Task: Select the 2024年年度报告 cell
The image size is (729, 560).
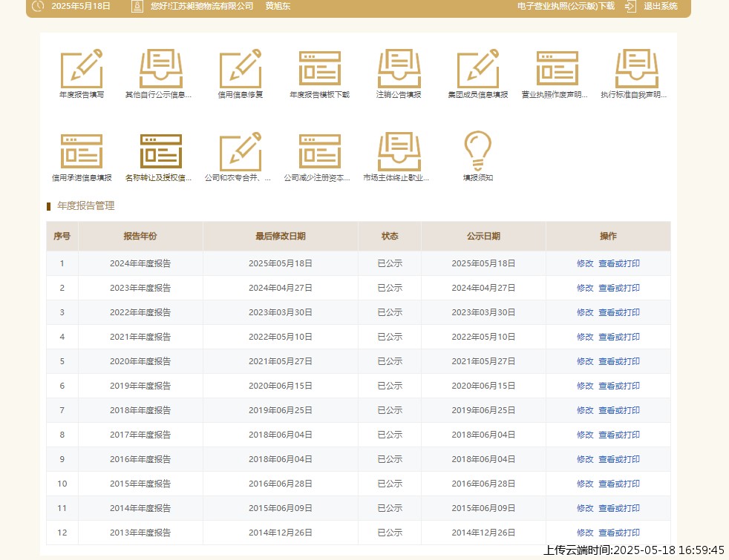Action: [x=140, y=263]
